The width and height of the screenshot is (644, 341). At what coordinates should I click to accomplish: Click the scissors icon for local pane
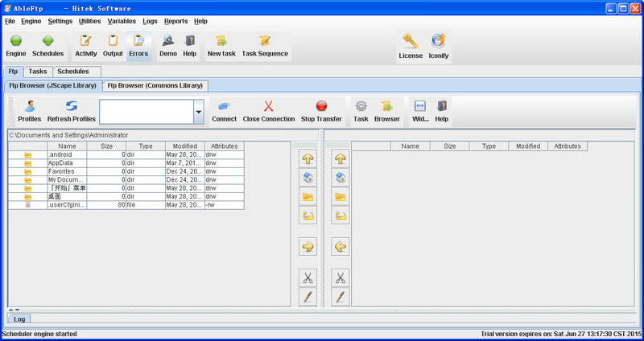(x=308, y=278)
